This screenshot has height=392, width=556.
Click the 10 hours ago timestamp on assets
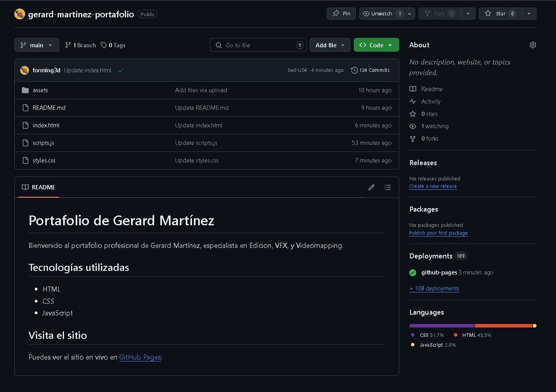pos(375,90)
